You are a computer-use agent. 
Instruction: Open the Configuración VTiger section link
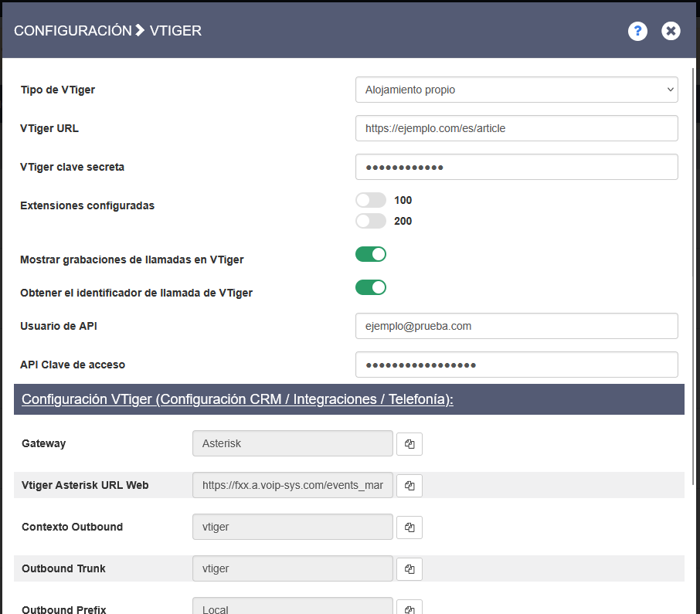tap(237, 399)
